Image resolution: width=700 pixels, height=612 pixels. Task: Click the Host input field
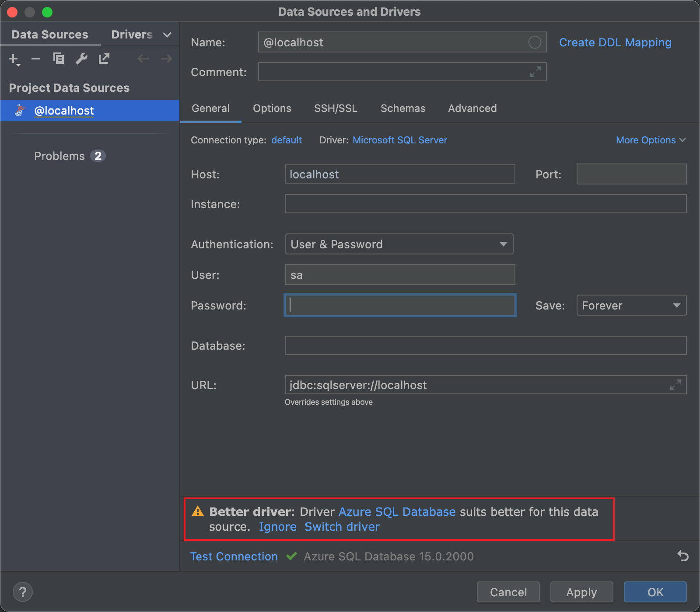(x=400, y=174)
